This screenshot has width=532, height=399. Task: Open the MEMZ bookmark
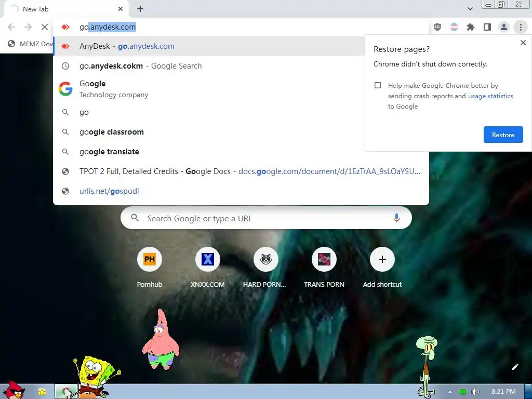(31, 44)
